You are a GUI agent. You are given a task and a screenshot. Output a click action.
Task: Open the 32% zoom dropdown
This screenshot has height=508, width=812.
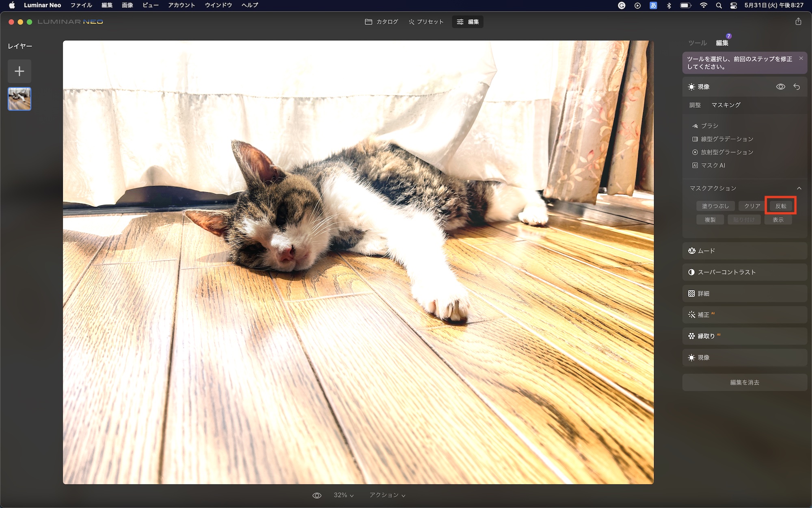pyautogui.click(x=343, y=495)
